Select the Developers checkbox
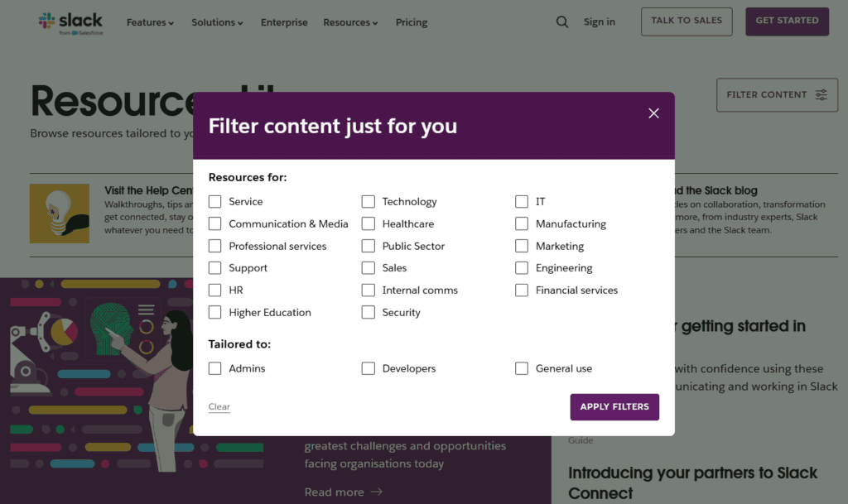 tap(369, 368)
